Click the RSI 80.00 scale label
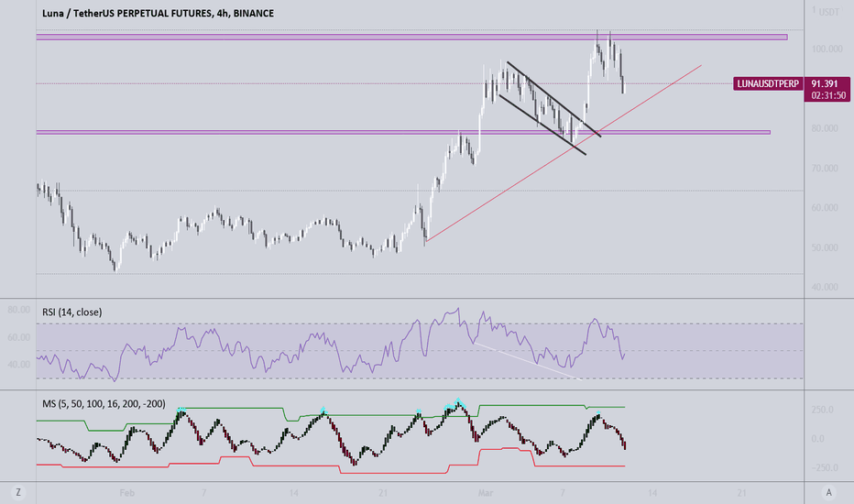Screen dimensions: 854x504 coord(19,310)
